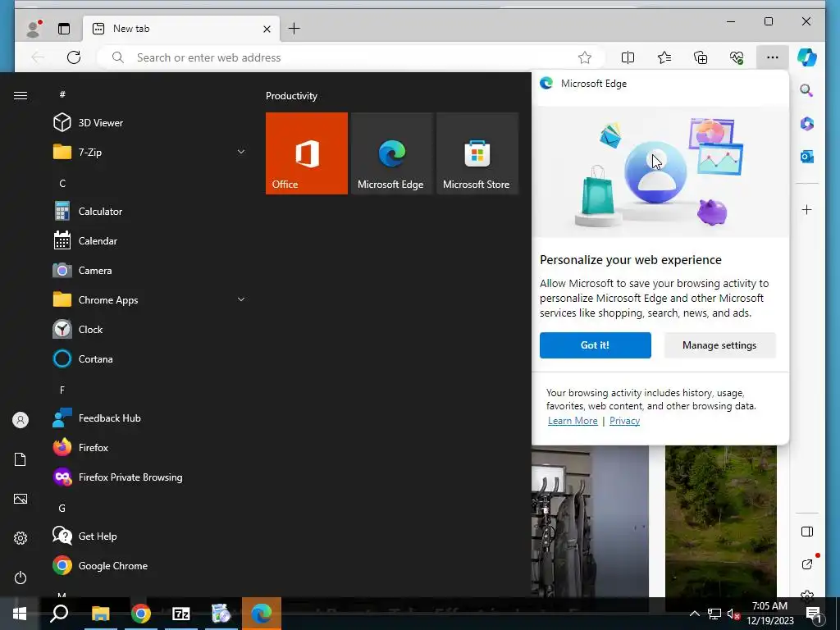Add a sidebar app with plus icon
Viewport: 840px width, 630px height.
pyautogui.click(x=807, y=209)
